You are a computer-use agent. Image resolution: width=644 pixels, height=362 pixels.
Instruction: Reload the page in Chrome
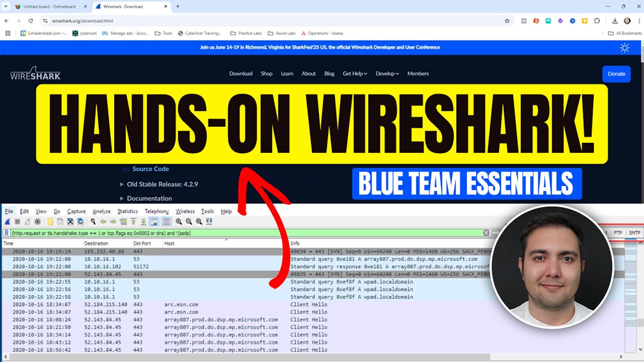31,21
